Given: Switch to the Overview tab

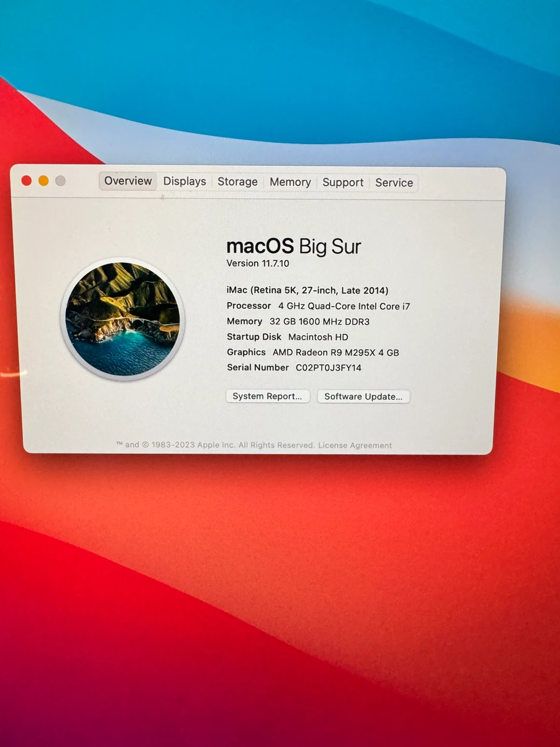Looking at the screenshot, I should (x=128, y=181).
